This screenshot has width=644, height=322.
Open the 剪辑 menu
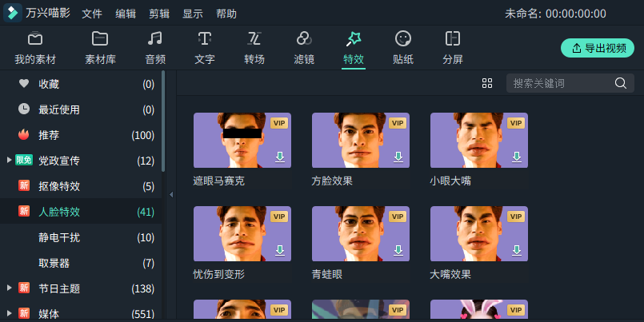tap(159, 14)
